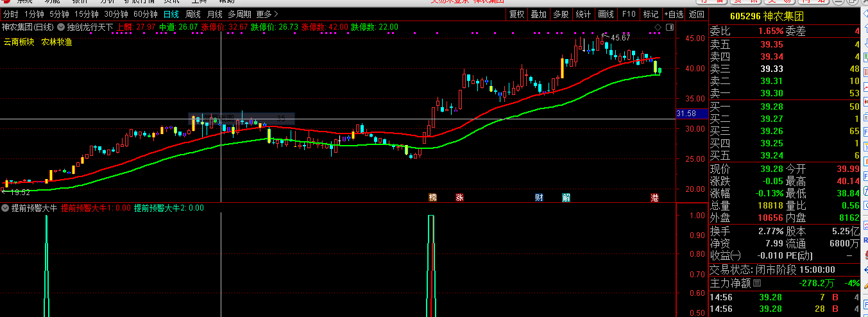Switch to 周线 weekly chart
Image resolution: width=868 pixels, height=317 pixels.
[x=193, y=14]
